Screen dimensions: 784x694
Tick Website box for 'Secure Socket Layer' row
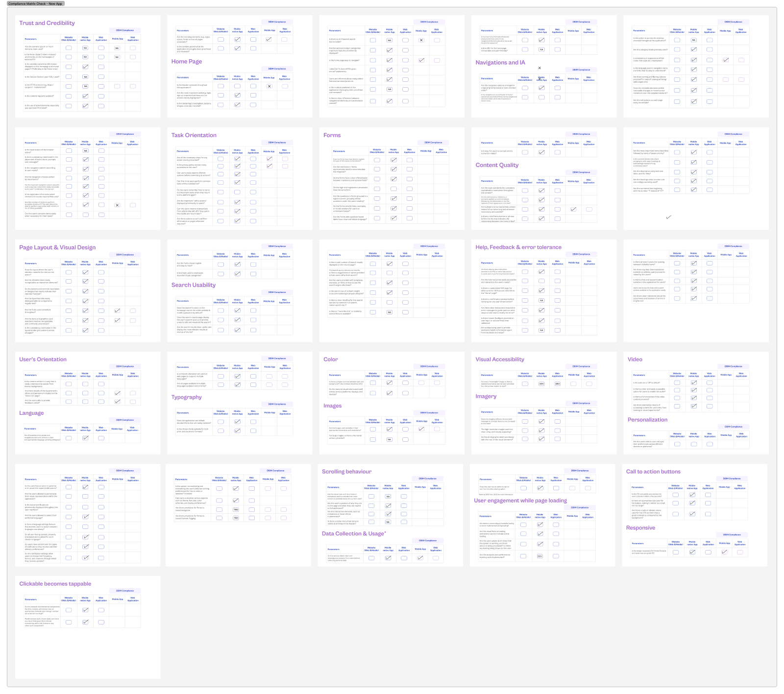[69, 77]
